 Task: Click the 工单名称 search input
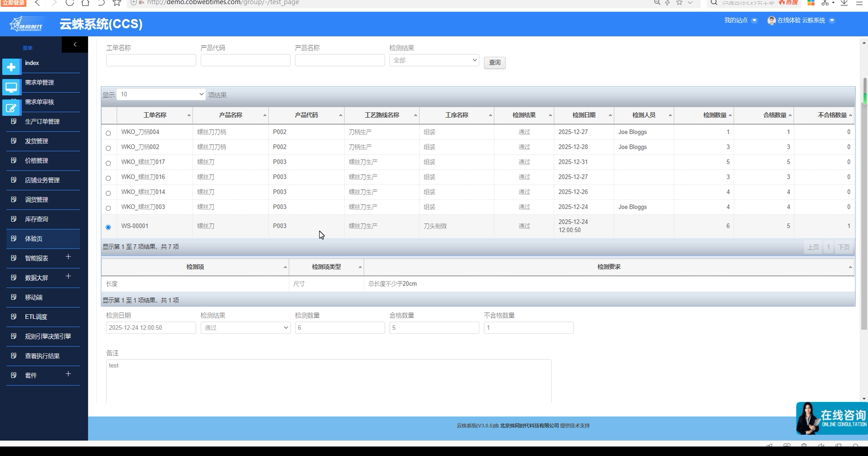tap(151, 60)
